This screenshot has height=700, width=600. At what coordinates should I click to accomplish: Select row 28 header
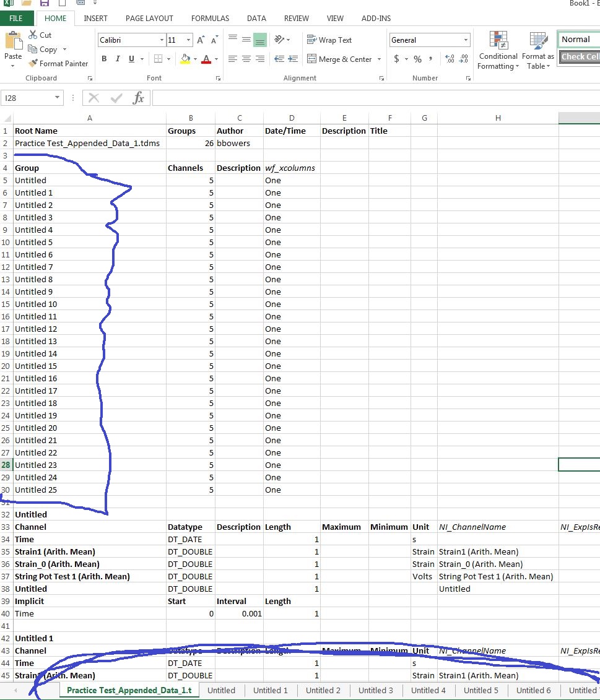tap(6, 465)
